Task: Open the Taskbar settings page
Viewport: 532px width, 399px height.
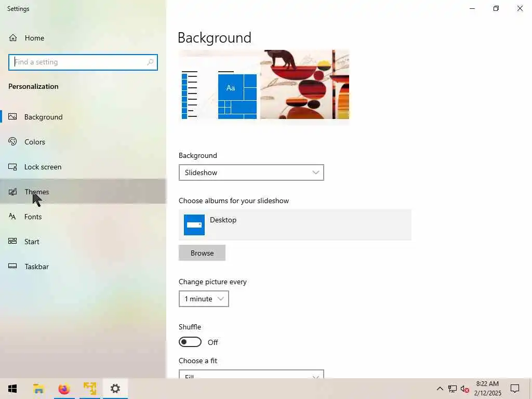Action: 83,267
